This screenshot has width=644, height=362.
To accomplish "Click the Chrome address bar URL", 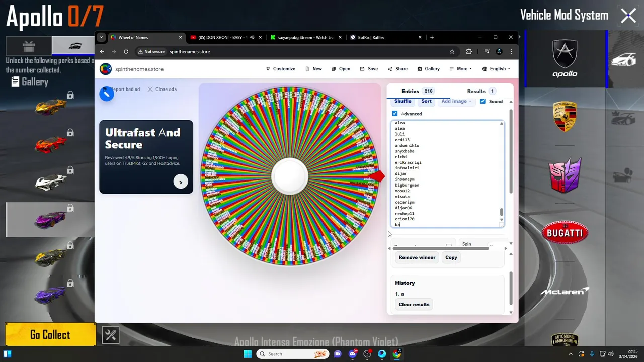I will [x=190, y=51].
